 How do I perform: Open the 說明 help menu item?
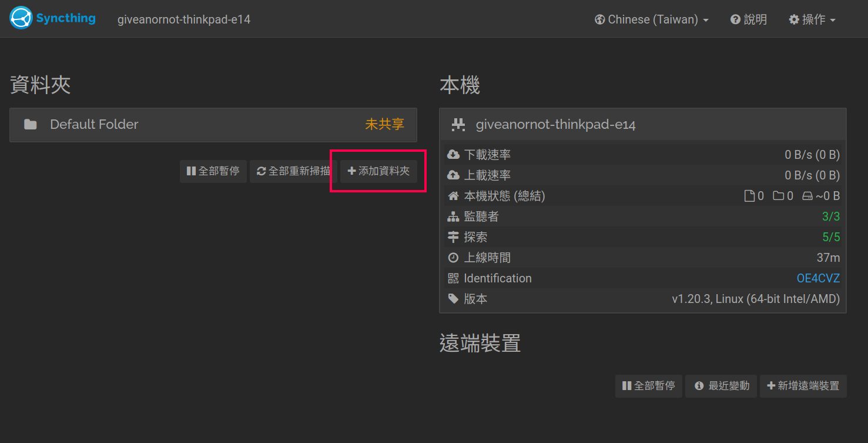pyautogui.click(x=749, y=19)
